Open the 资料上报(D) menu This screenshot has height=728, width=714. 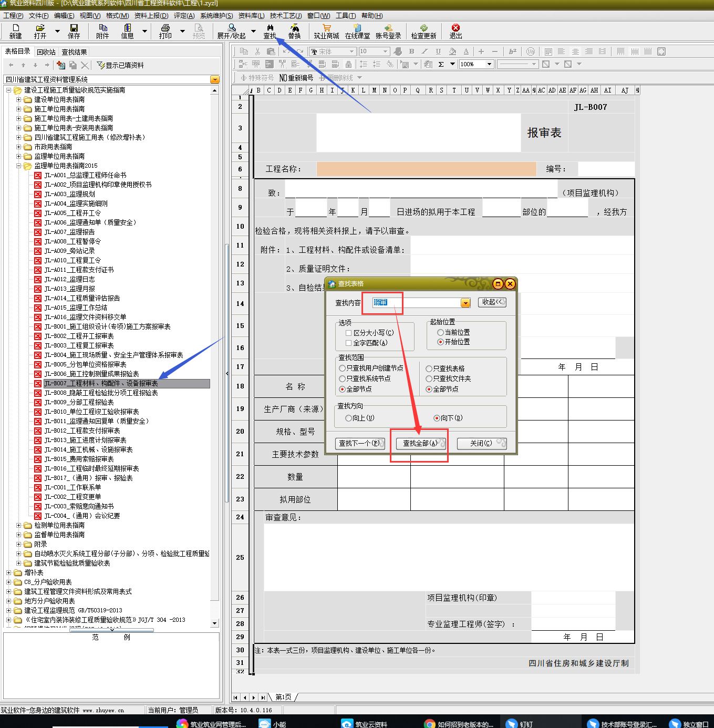151,16
